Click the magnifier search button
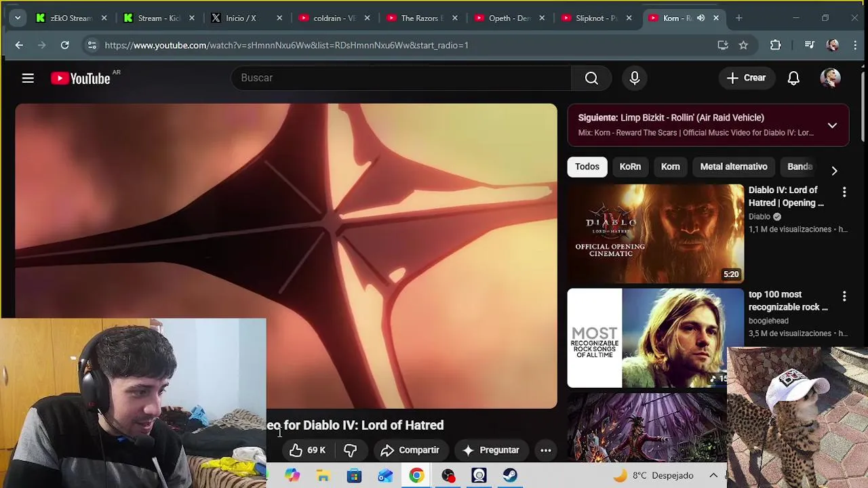 click(x=591, y=78)
